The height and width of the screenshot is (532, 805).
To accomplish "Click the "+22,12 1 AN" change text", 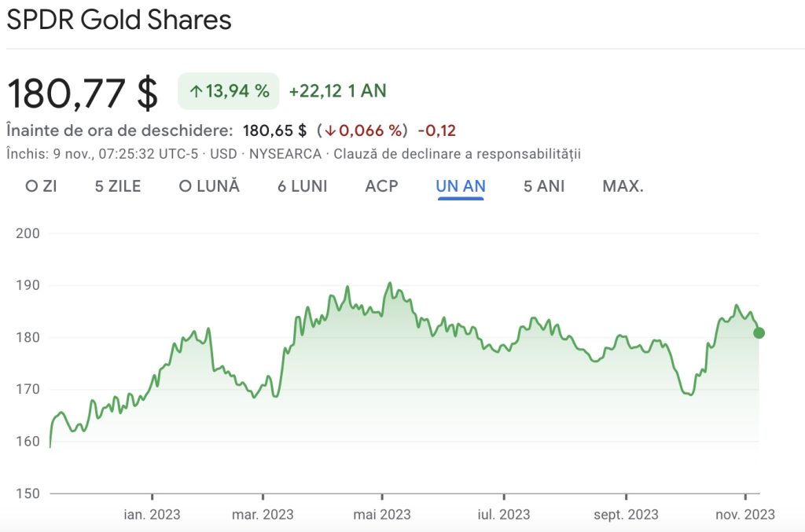I will coord(339,90).
